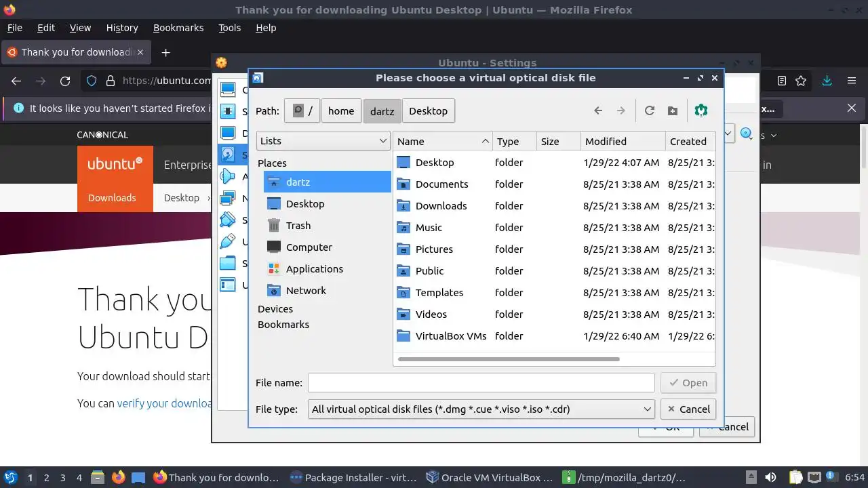Image resolution: width=868 pixels, height=488 pixels.
Task: Select the Documents folder icon
Action: click(x=403, y=184)
